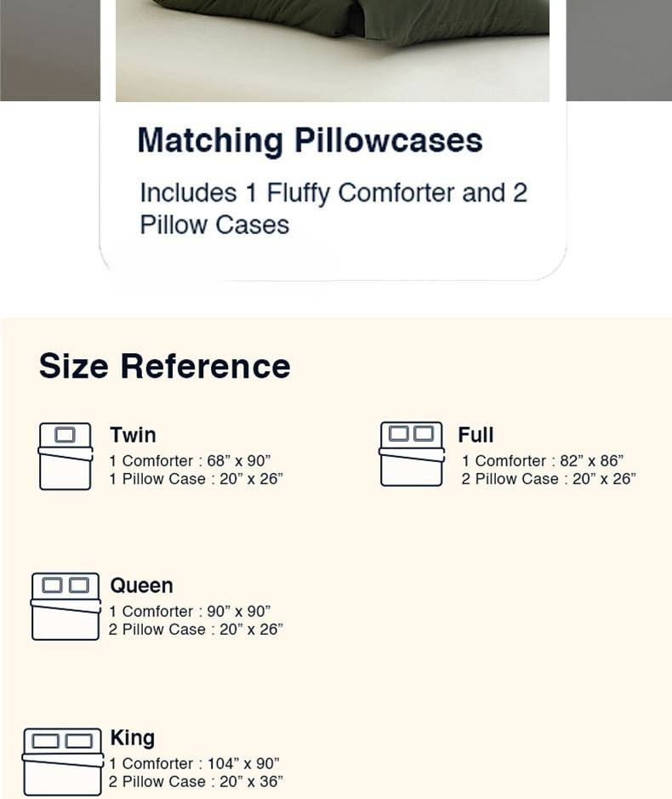
Task: Click the Twin bed size icon
Action: point(65,456)
